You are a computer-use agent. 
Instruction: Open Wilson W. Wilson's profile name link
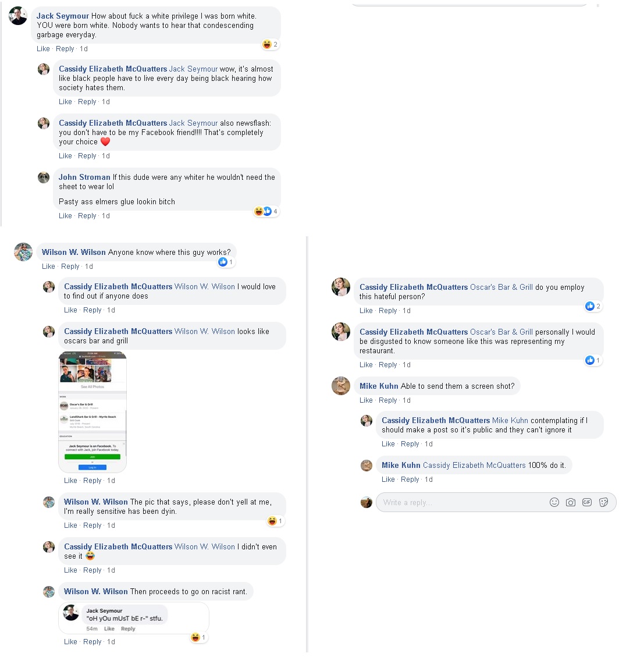[74, 252]
